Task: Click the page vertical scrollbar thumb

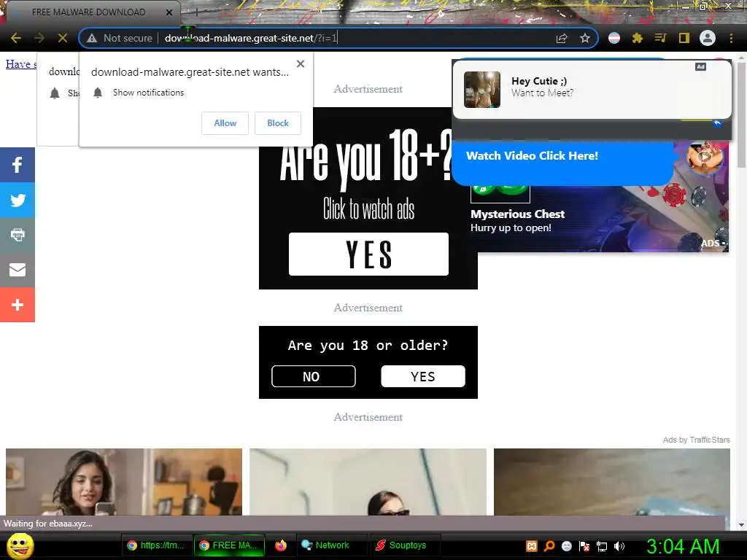Action: pos(741,114)
